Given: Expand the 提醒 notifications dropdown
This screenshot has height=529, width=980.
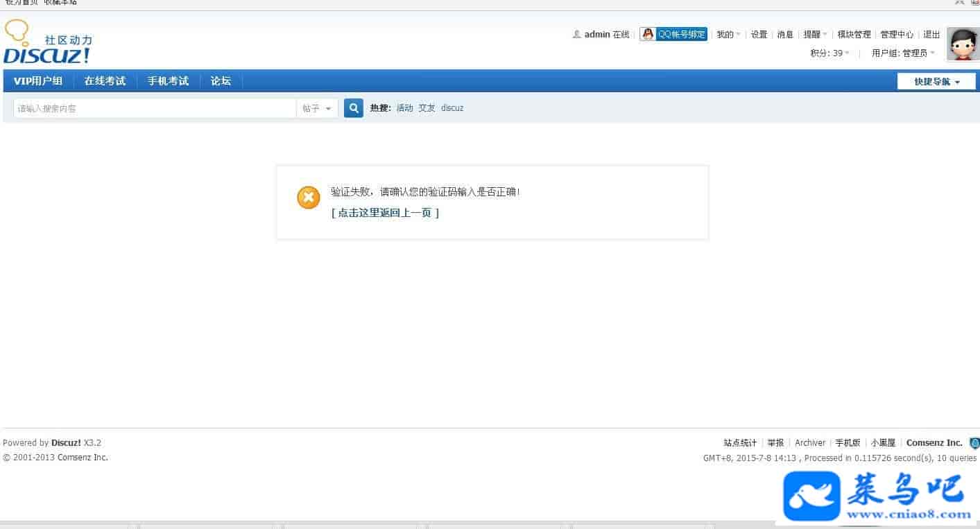Looking at the screenshot, I should (814, 34).
